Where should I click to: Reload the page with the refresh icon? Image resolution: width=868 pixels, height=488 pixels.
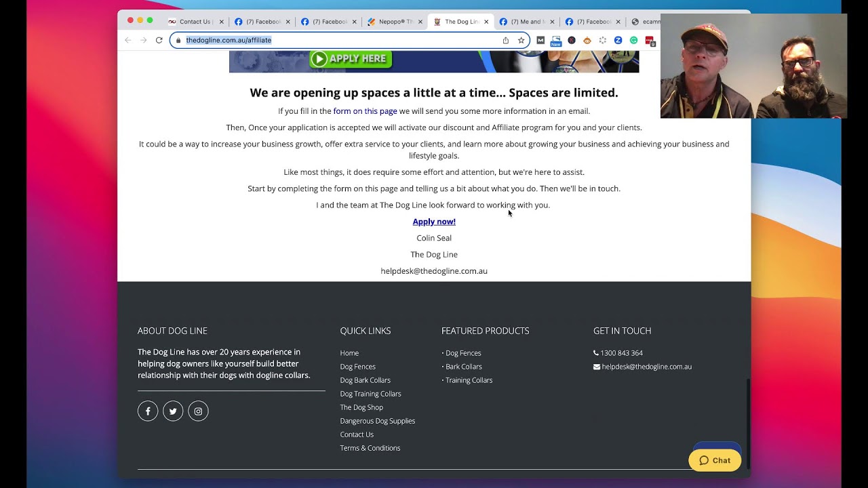tap(159, 40)
